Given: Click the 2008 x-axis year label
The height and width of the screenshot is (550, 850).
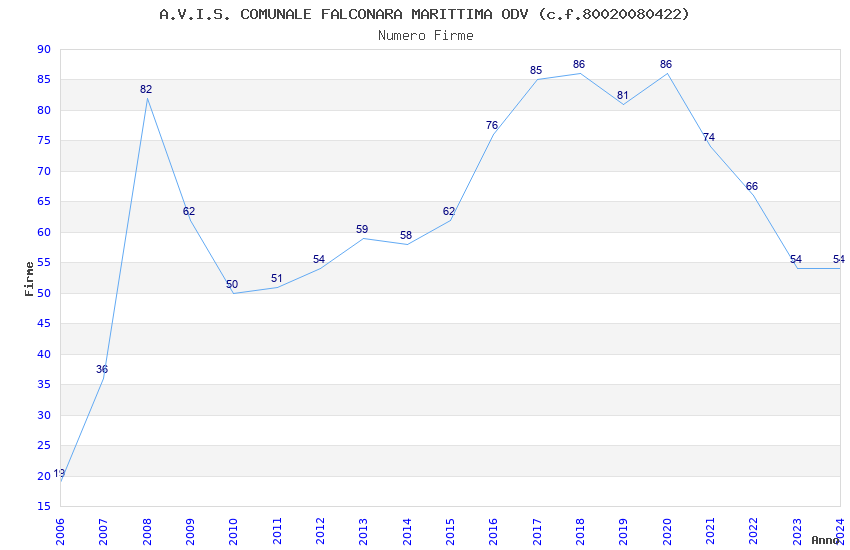Looking at the screenshot, I should pyautogui.click(x=147, y=531).
